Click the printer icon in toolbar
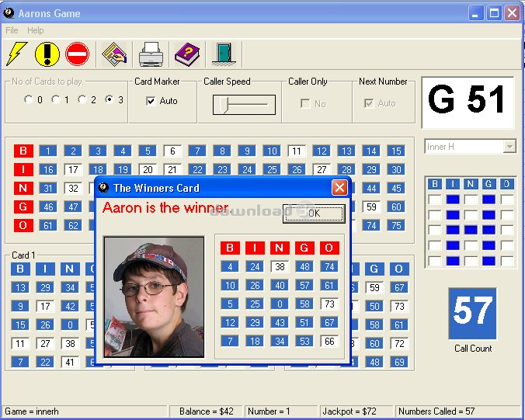The height and width of the screenshot is (420, 525). tap(151, 54)
